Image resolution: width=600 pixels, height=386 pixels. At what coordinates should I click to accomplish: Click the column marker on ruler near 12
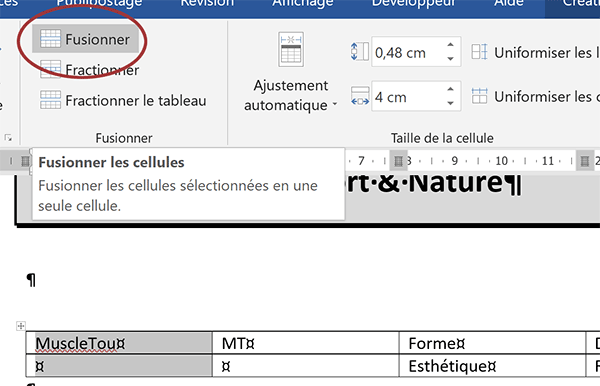coord(585,161)
